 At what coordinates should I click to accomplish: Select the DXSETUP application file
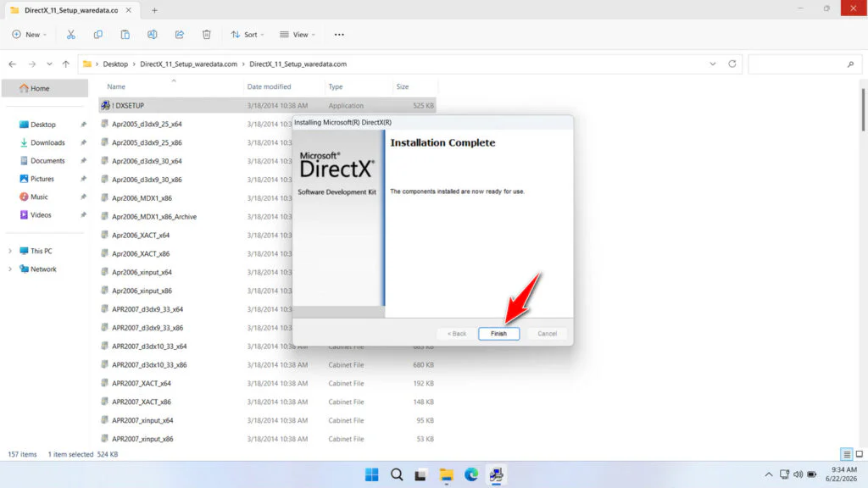pyautogui.click(x=267, y=105)
